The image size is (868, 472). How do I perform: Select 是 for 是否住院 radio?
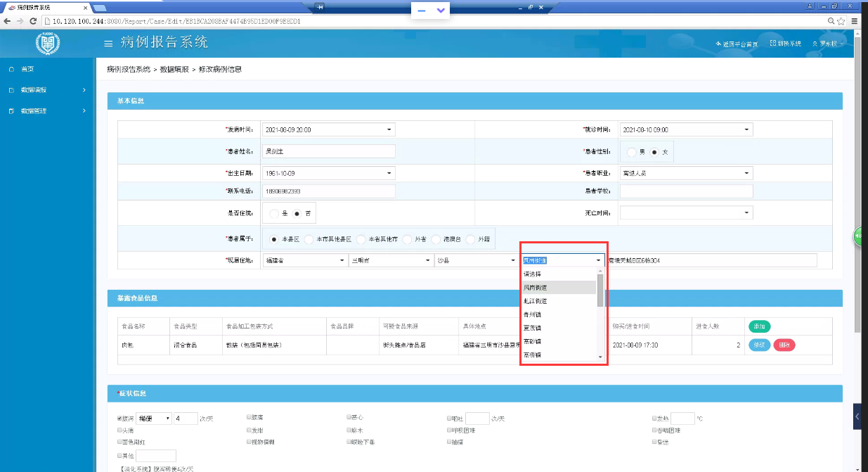tap(274, 213)
